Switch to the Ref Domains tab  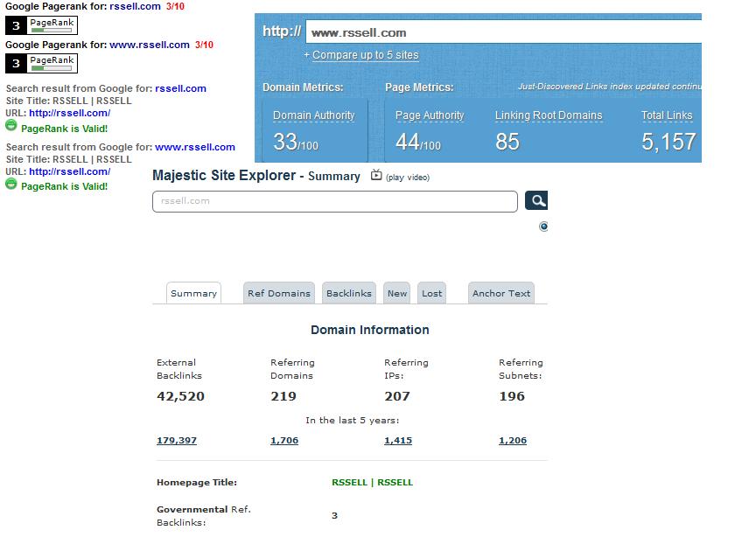pyautogui.click(x=279, y=293)
